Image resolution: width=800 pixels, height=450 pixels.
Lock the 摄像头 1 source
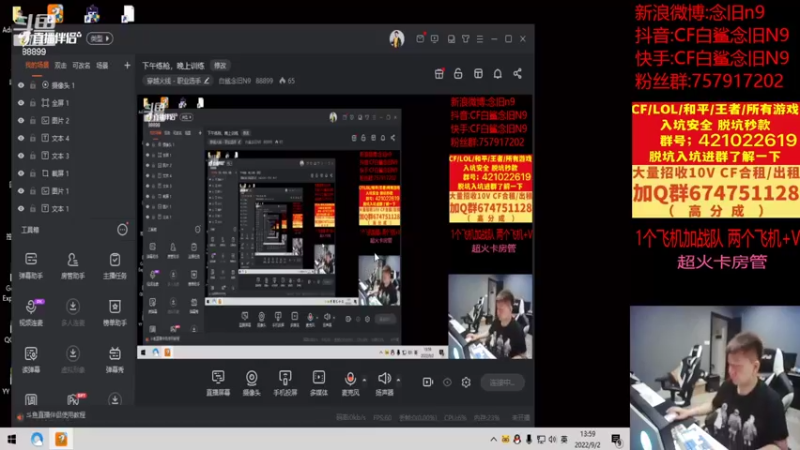pos(33,85)
